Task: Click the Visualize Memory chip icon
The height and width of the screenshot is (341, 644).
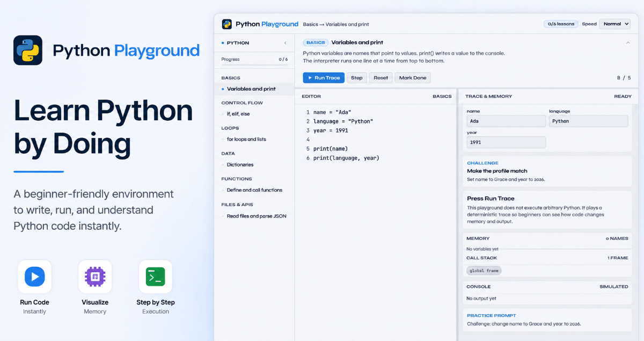Action: [x=95, y=277]
